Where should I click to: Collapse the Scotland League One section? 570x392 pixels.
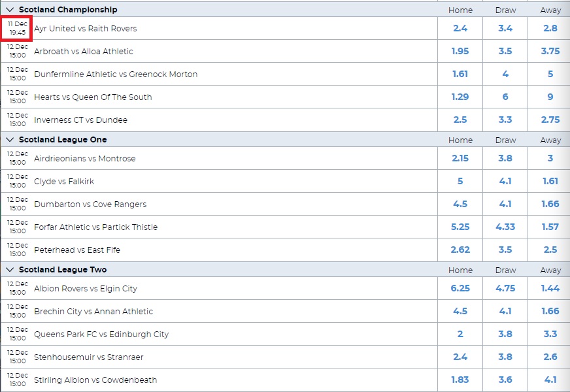point(10,140)
